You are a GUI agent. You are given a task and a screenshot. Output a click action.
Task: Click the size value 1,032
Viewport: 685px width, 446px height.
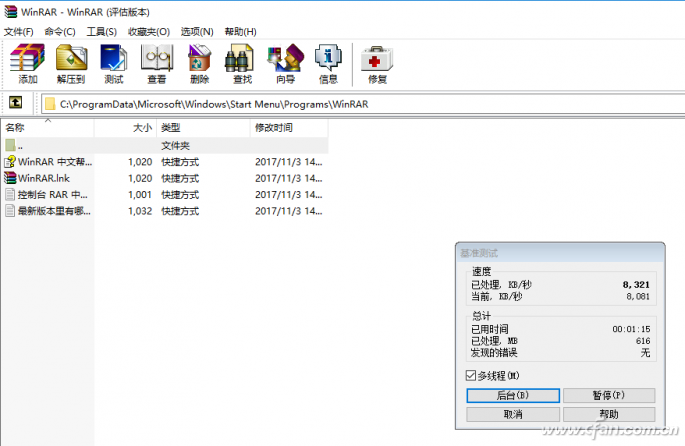140,211
